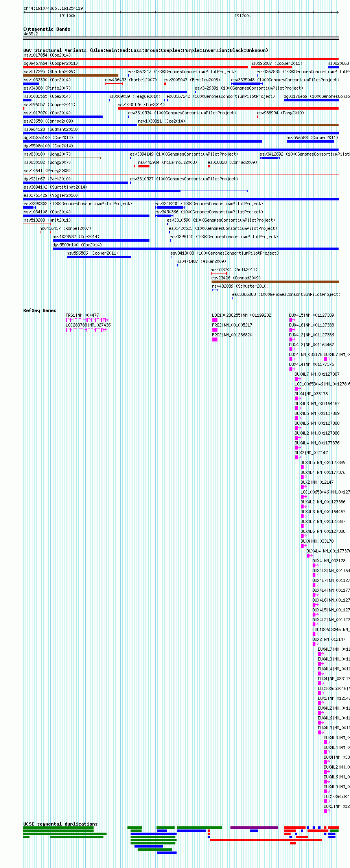The height and width of the screenshot is (868, 350).
Task: Click nsv596586 (Cooper2011) variant label
Action: pos(92,253)
